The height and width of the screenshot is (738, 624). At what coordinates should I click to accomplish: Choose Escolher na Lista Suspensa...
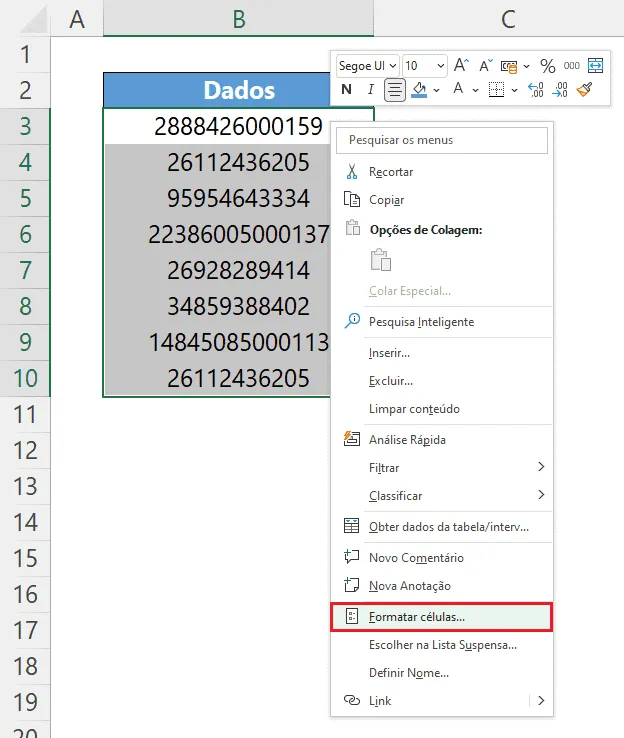(442, 645)
